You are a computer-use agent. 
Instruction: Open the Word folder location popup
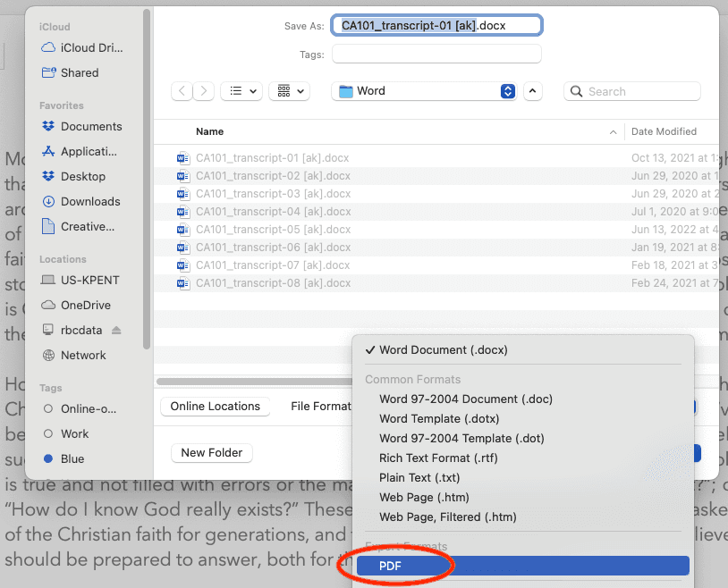tap(424, 91)
